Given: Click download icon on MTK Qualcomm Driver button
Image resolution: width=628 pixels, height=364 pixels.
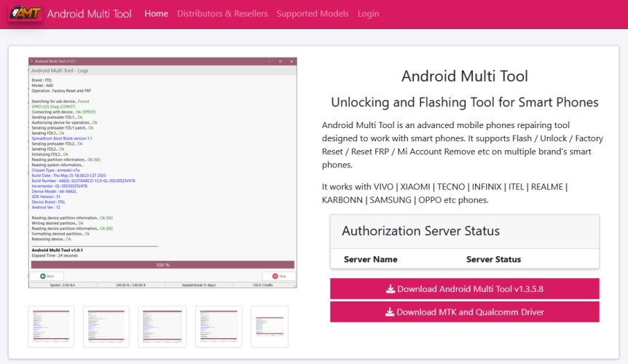Looking at the screenshot, I should pos(389,312).
